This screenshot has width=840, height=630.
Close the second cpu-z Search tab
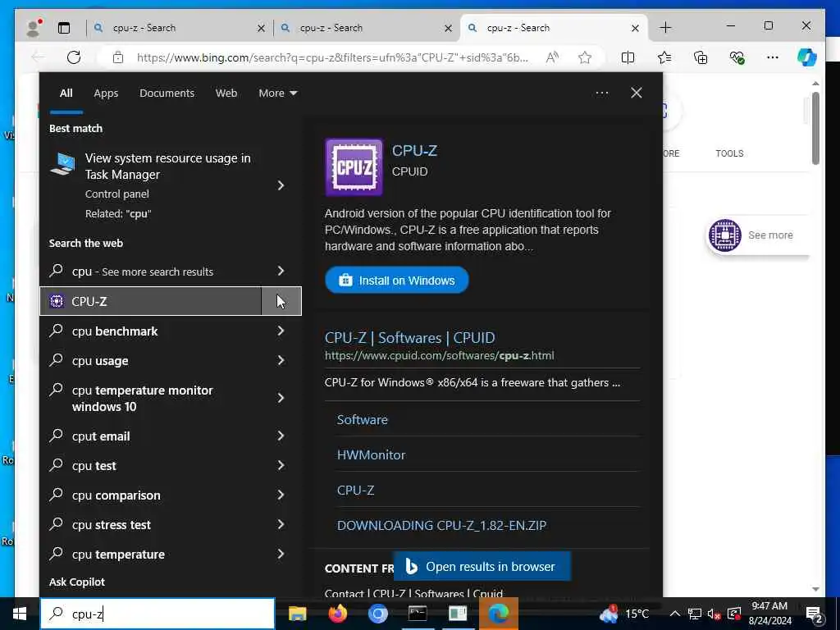[x=449, y=28]
